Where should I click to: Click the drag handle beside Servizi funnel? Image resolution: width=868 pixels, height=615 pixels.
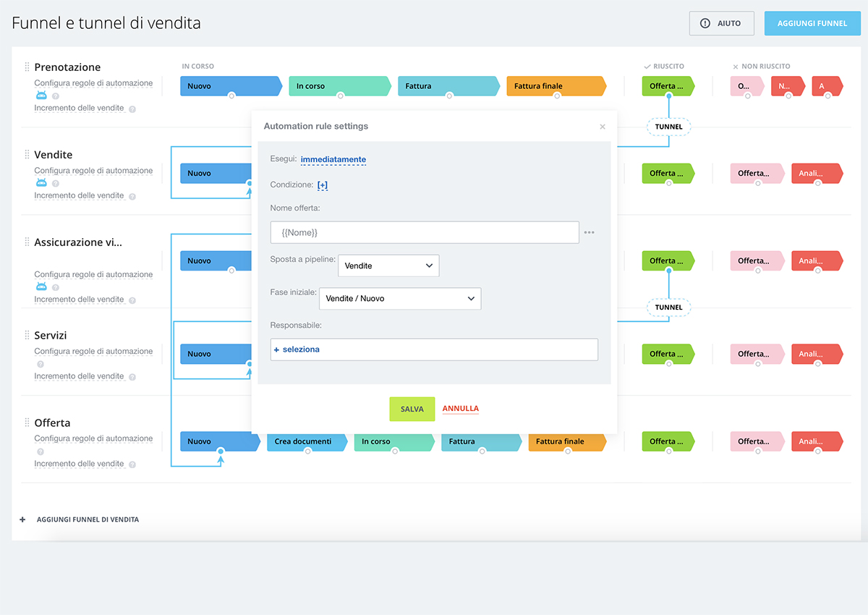point(27,335)
